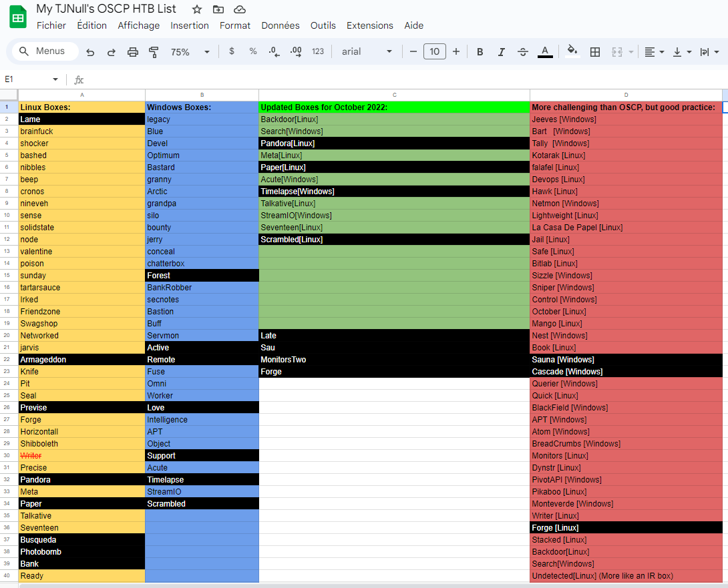Screen dimensions: 728x588
Task: Toggle italic formatting
Action: tap(502, 52)
